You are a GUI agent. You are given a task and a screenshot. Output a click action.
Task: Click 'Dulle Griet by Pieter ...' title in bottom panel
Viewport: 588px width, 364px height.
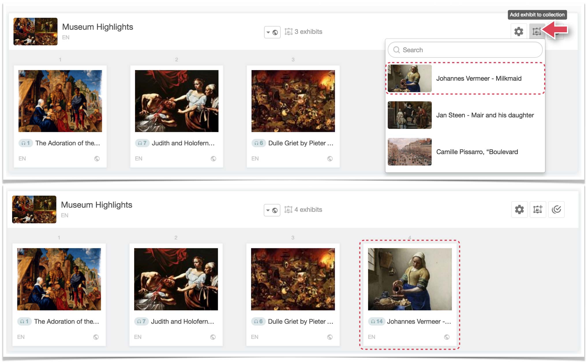[x=301, y=321]
